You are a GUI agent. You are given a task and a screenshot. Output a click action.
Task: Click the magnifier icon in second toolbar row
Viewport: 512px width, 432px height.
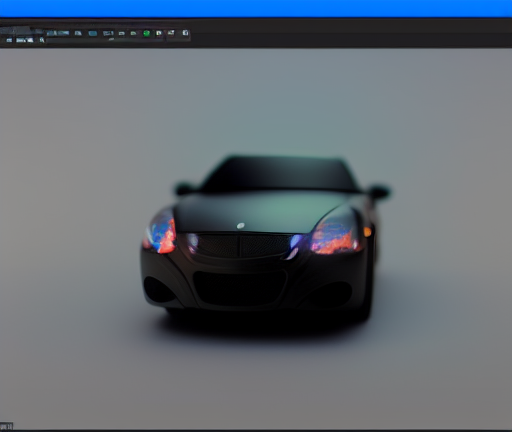point(42,40)
